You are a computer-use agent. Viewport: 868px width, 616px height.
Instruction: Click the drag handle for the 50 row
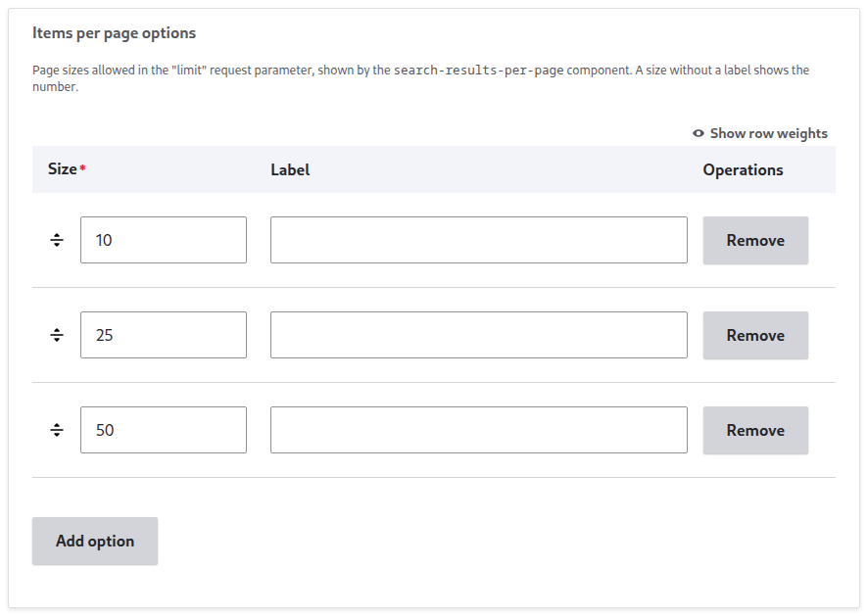tap(57, 430)
